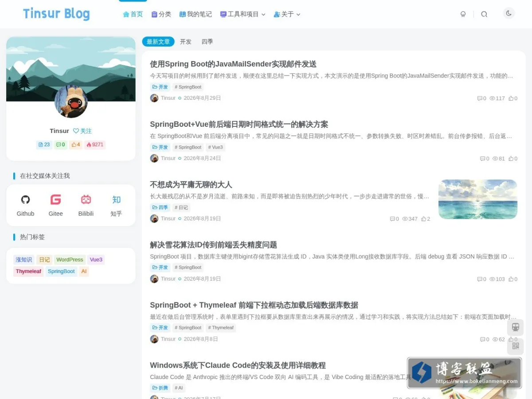Image resolution: width=532 pixels, height=399 pixels.
Task: Click # SpringBoot tag on JavaMailSender article
Action: [188, 87]
